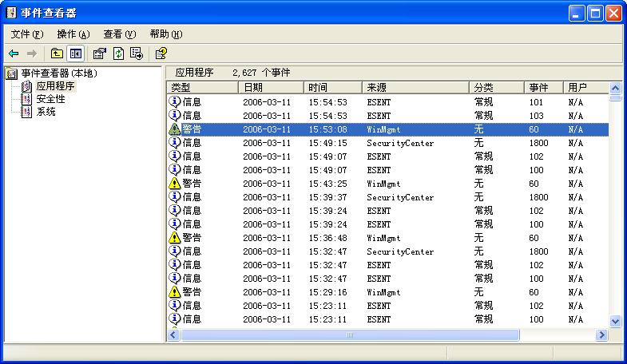627x364 pixels.
Task: Click the Forward arrow toolbar icon
Action: tap(32, 53)
